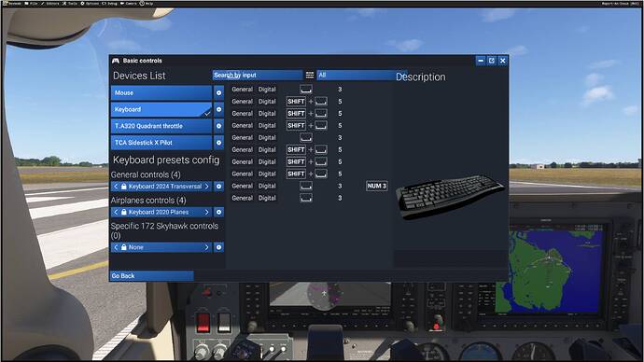Click the General controls (4) label
The height and width of the screenshot is (362, 644).
coord(146,174)
